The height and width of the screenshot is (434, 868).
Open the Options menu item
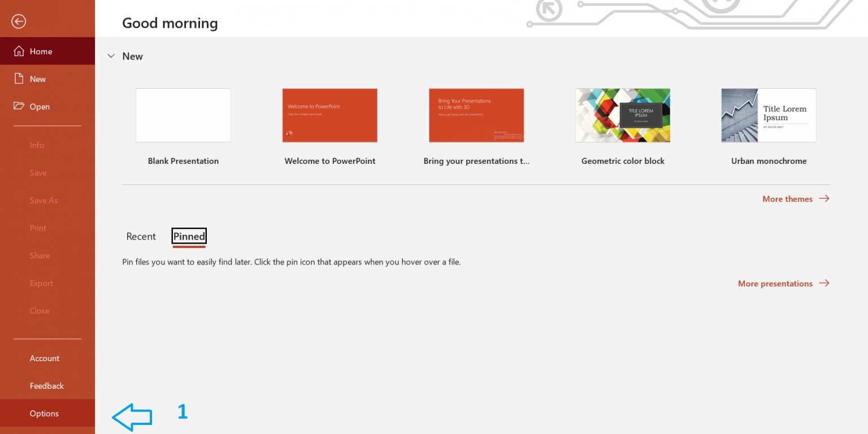coord(44,414)
